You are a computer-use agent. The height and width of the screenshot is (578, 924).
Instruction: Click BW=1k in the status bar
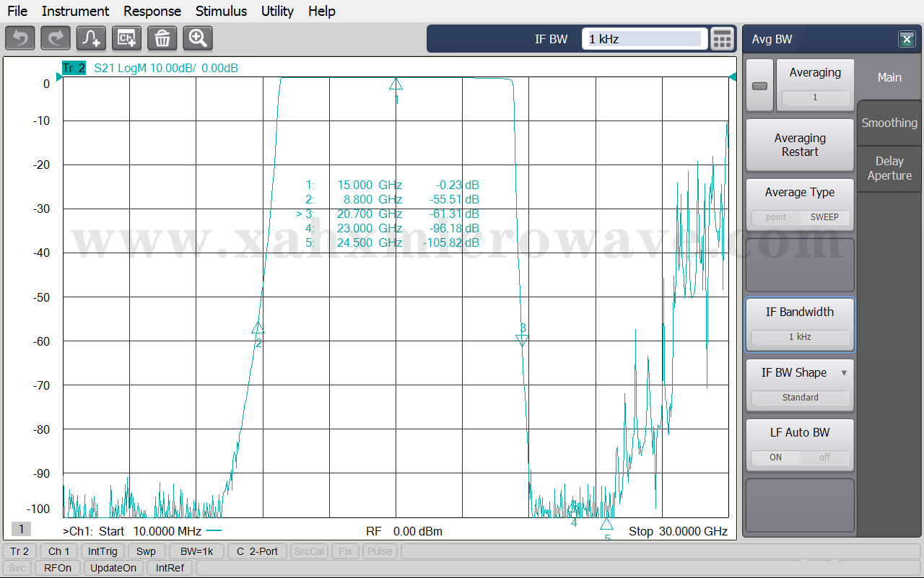[x=197, y=551]
